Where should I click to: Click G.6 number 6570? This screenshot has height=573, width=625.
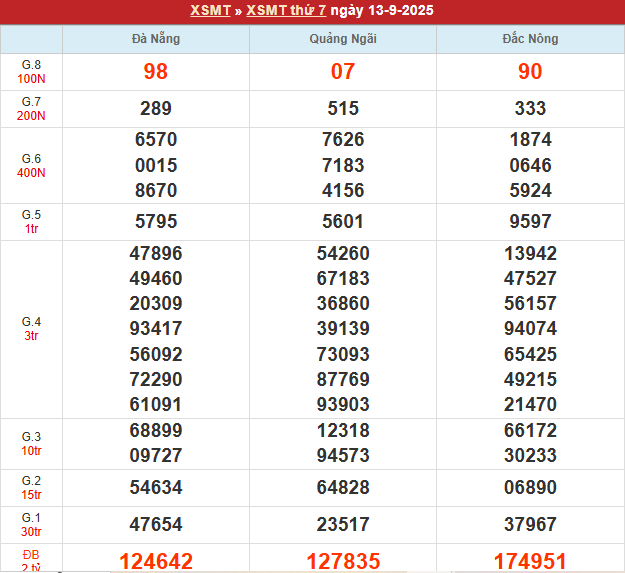(156, 139)
